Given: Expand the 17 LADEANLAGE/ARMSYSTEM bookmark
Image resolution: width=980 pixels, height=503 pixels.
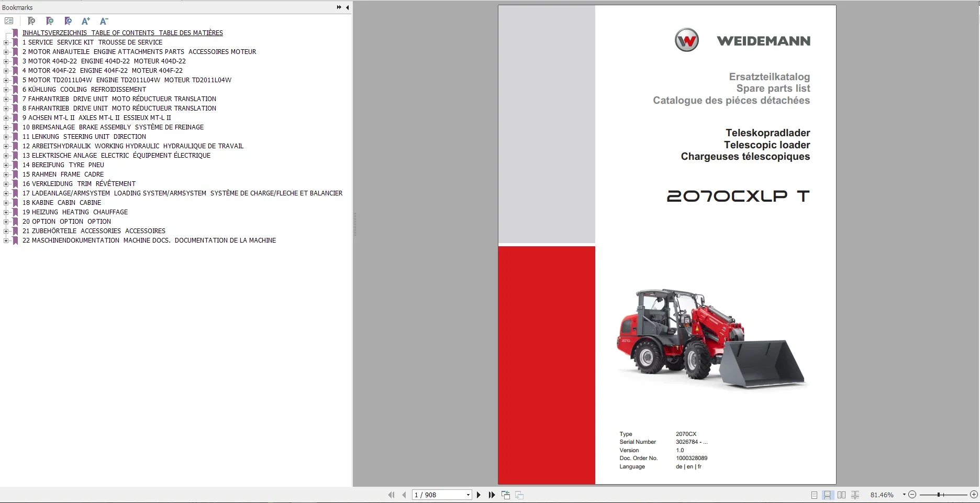Looking at the screenshot, I should (x=6, y=193).
